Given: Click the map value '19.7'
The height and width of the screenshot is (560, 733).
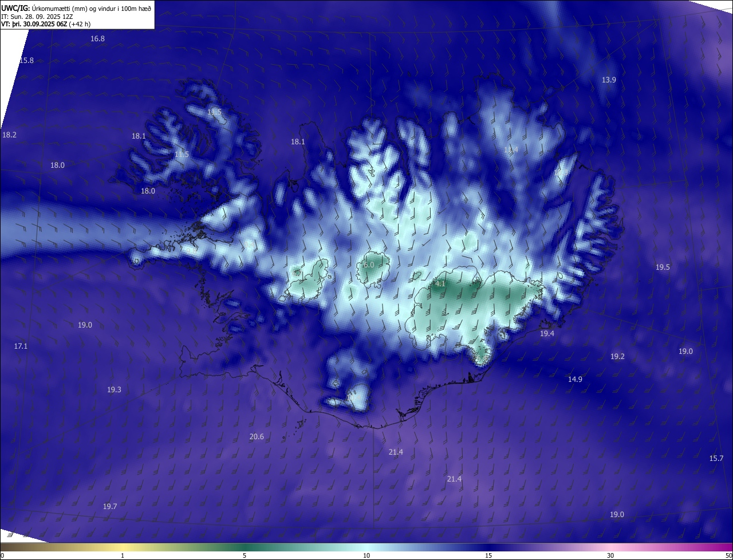Looking at the screenshot, I should tap(110, 507).
